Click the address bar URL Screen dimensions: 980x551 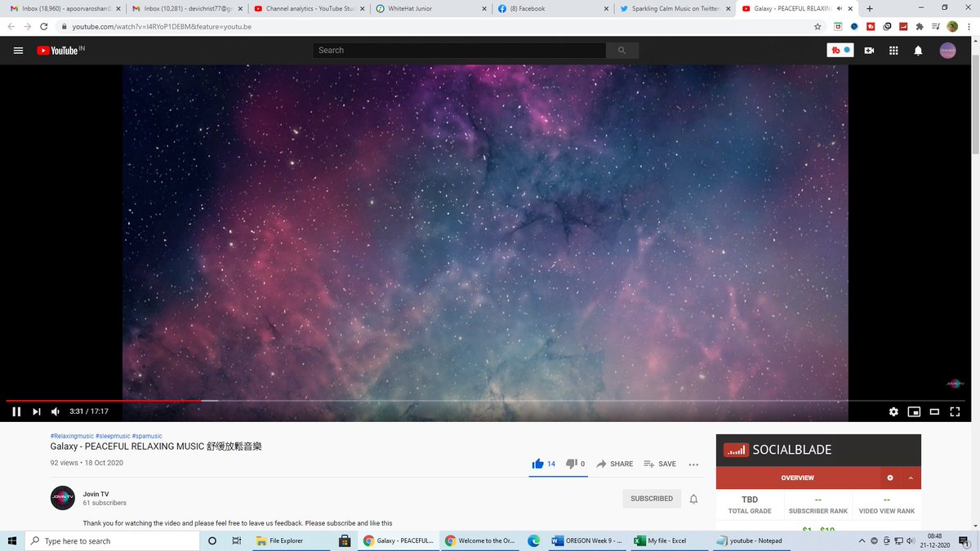(162, 26)
